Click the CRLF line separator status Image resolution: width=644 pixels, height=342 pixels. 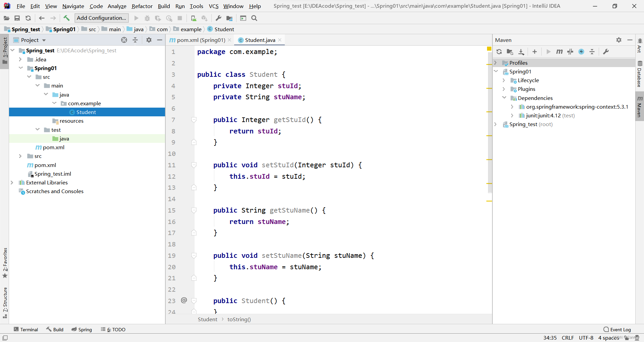[568, 338]
